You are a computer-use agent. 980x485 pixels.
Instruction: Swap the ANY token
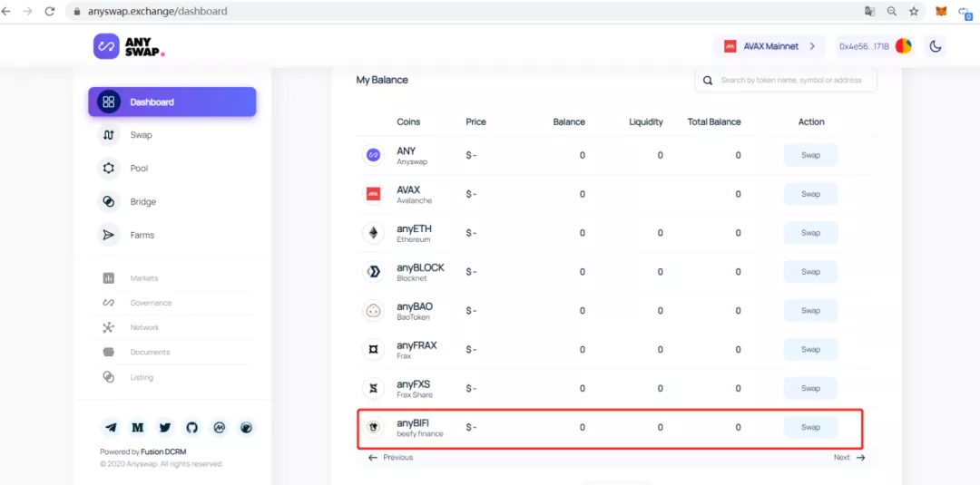[x=810, y=155]
